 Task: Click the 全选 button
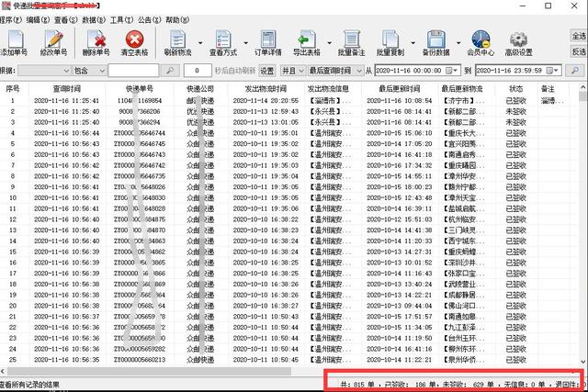579,36
